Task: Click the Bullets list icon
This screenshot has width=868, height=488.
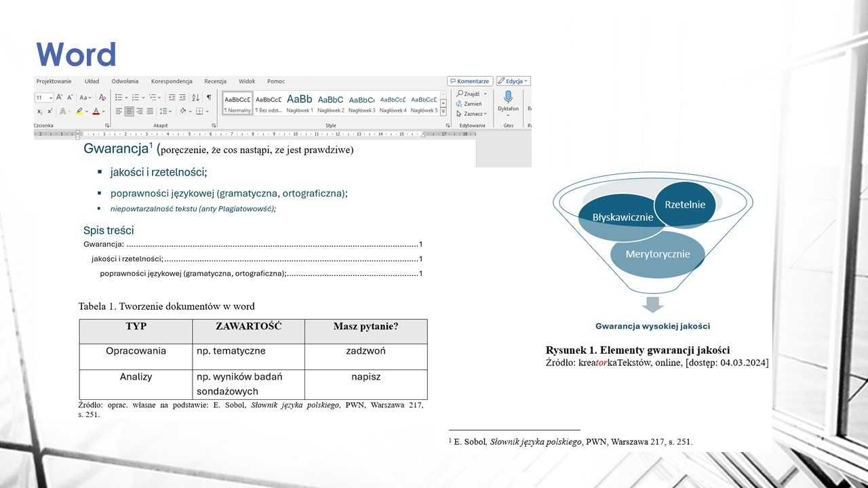Action: click(119, 97)
